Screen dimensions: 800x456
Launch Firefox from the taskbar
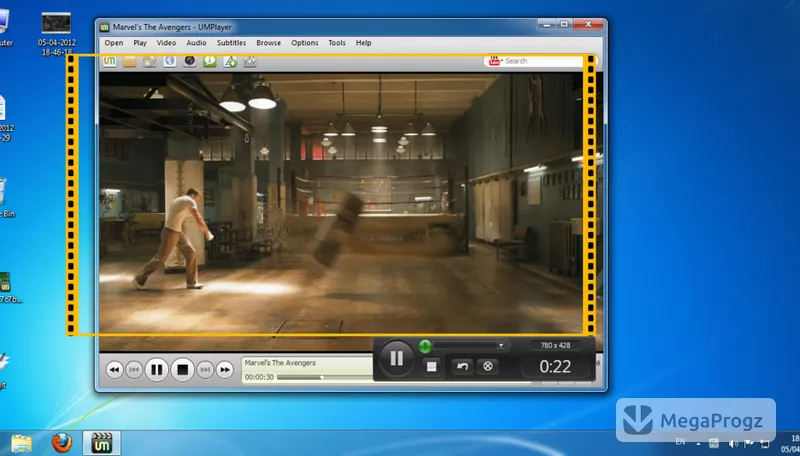point(62,443)
